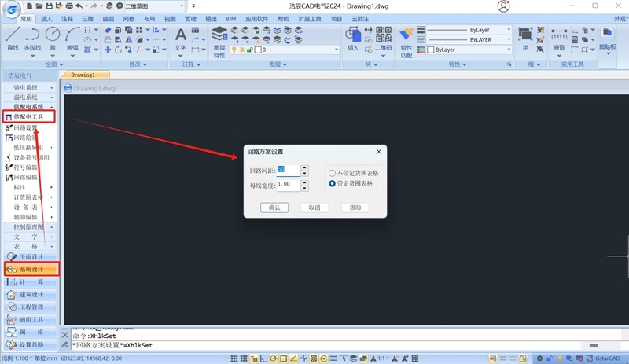629x364 pixels.
Task: Open 建筑设计 sidebar section
Action: (x=31, y=295)
